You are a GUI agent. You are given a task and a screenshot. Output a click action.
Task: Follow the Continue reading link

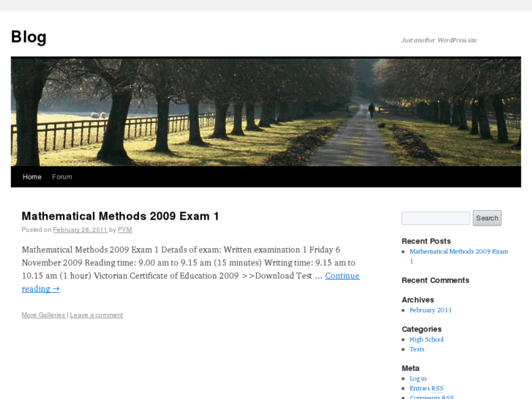(342, 276)
